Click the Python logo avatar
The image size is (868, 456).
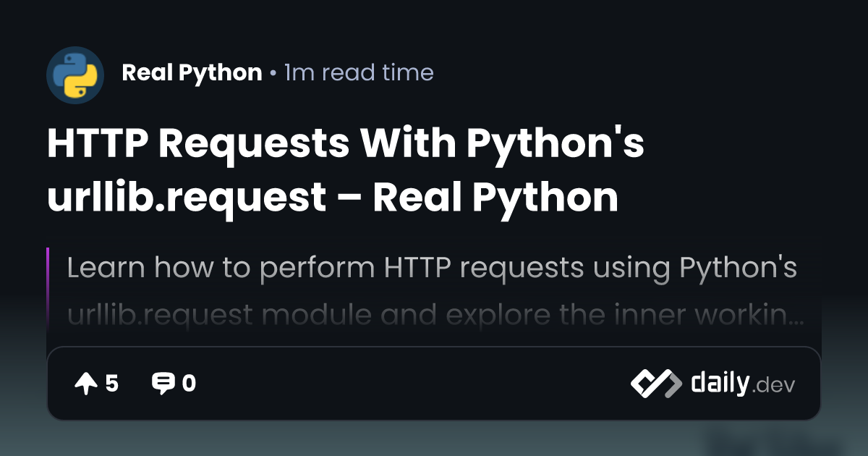(75, 75)
